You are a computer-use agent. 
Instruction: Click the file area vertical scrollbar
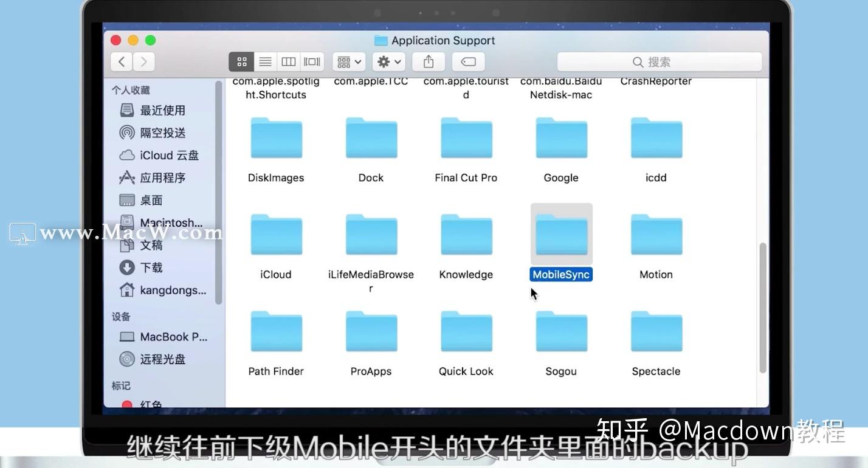pos(763,308)
